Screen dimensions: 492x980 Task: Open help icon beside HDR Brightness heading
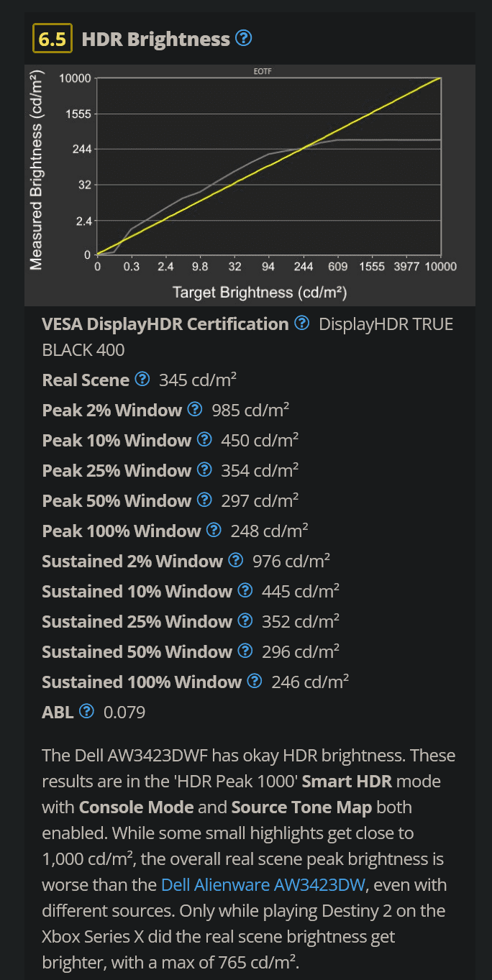coord(244,38)
